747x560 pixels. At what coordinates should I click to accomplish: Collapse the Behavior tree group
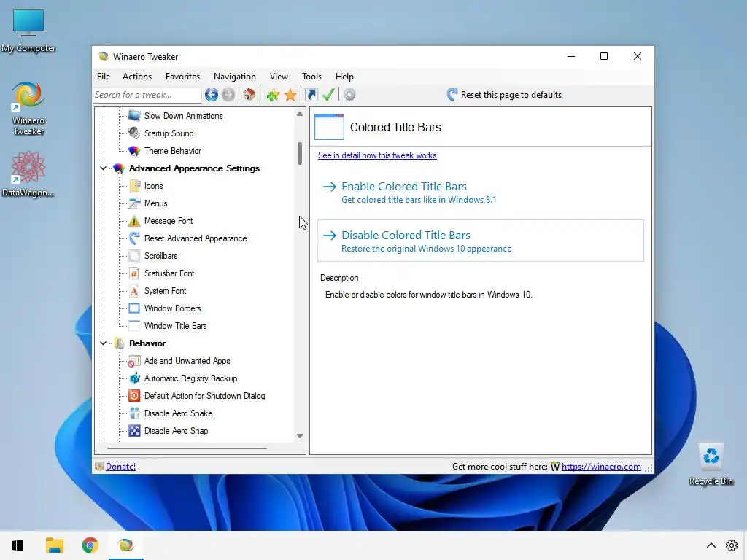pos(103,343)
